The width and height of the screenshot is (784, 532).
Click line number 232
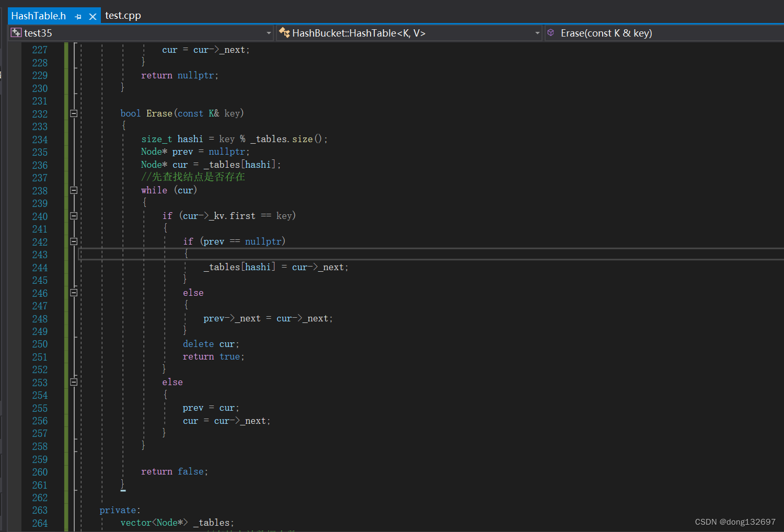[x=40, y=114]
